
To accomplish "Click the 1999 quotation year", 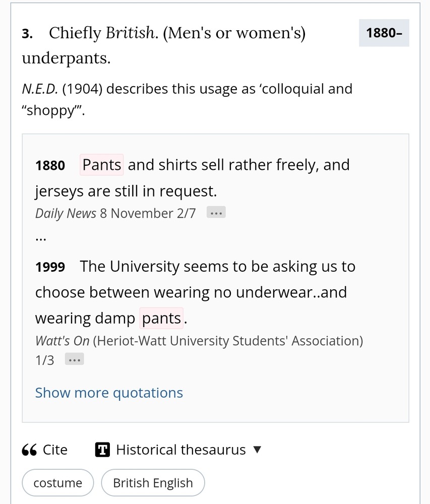I will (50, 267).
